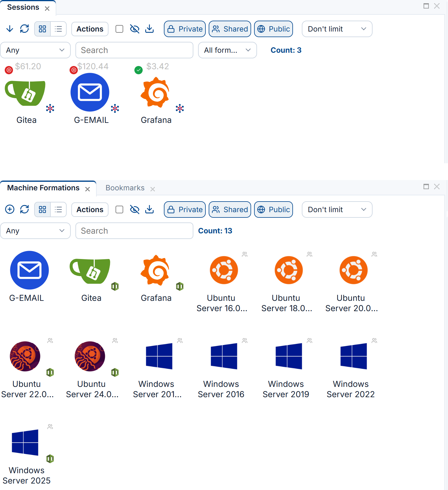Focus the Machine Formations search field
The height and width of the screenshot is (490, 448).
pos(134,231)
